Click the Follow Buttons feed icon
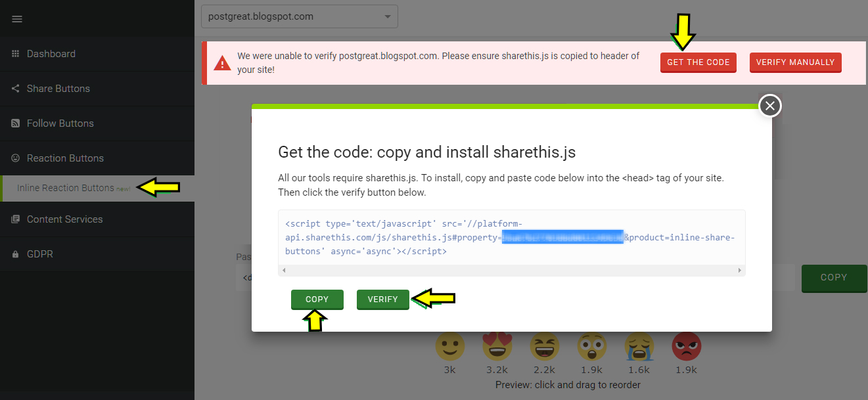This screenshot has width=868, height=400. point(16,123)
